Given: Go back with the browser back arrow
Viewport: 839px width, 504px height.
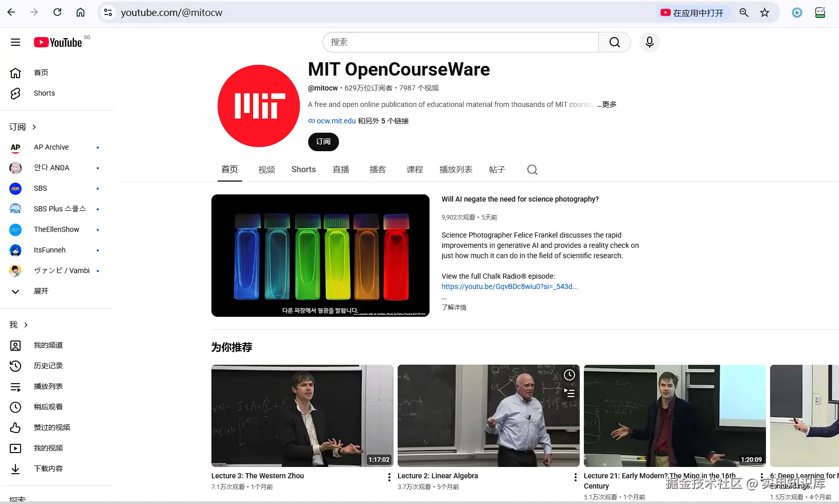Looking at the screenshot, I should pyautogui.click(x=11, y=12).
